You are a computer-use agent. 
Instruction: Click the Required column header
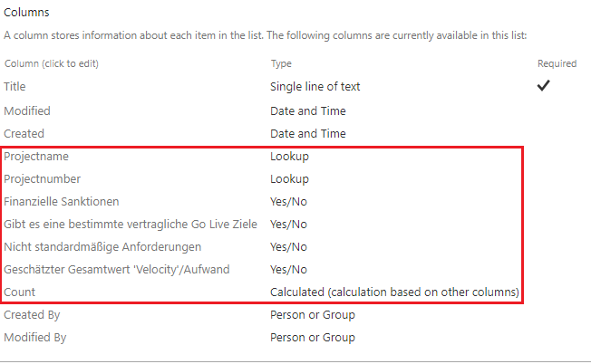coord(557,63)
